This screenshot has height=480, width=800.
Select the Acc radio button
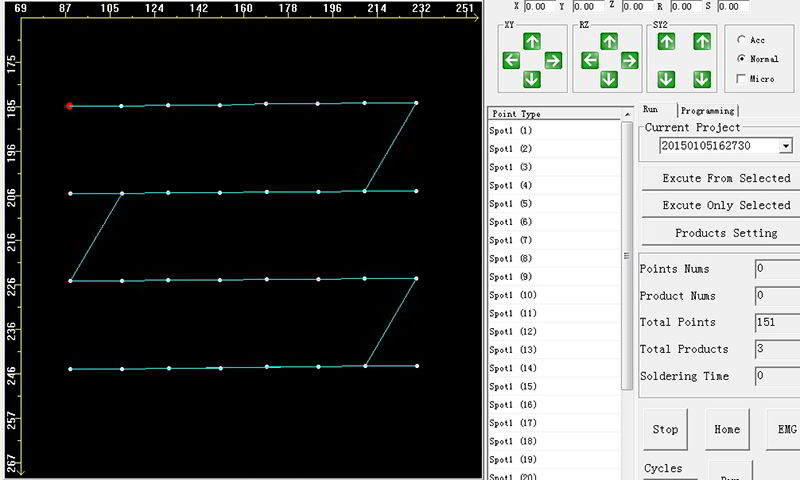coord(740,39)
